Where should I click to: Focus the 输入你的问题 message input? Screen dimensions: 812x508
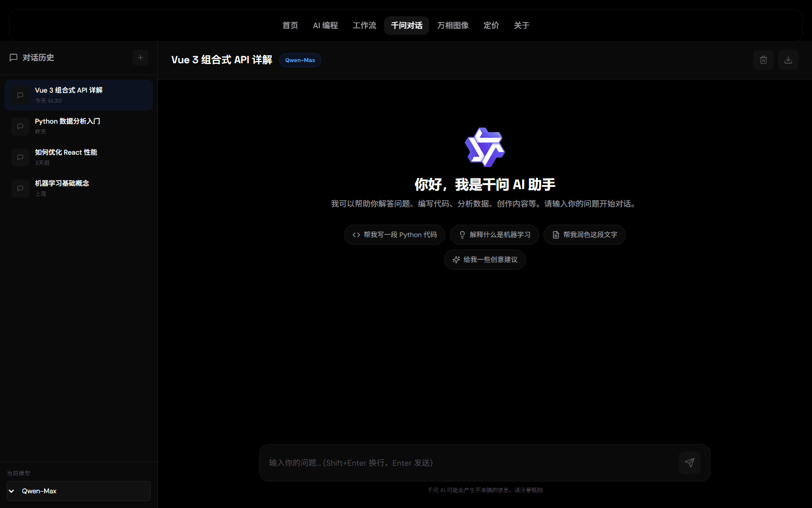click(469, 463)
